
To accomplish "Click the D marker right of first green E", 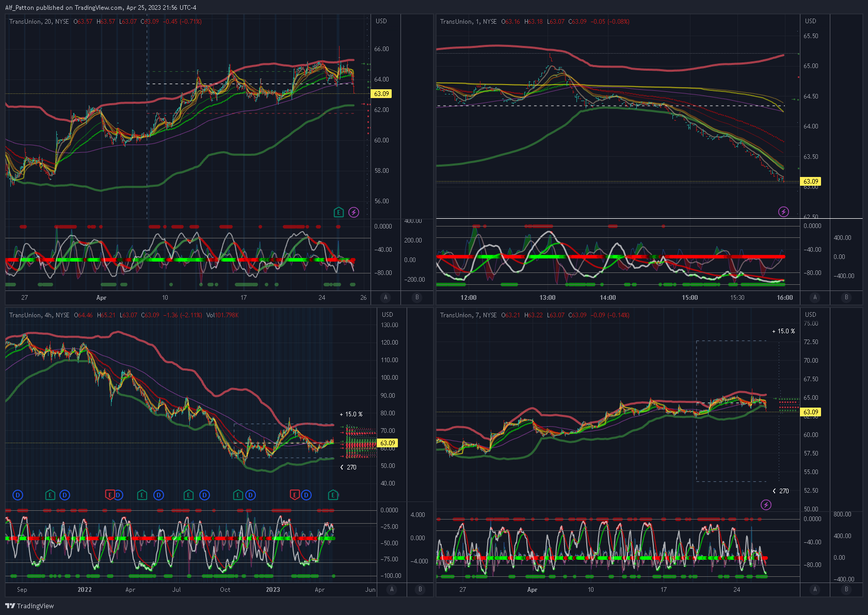I will point(65,495).
